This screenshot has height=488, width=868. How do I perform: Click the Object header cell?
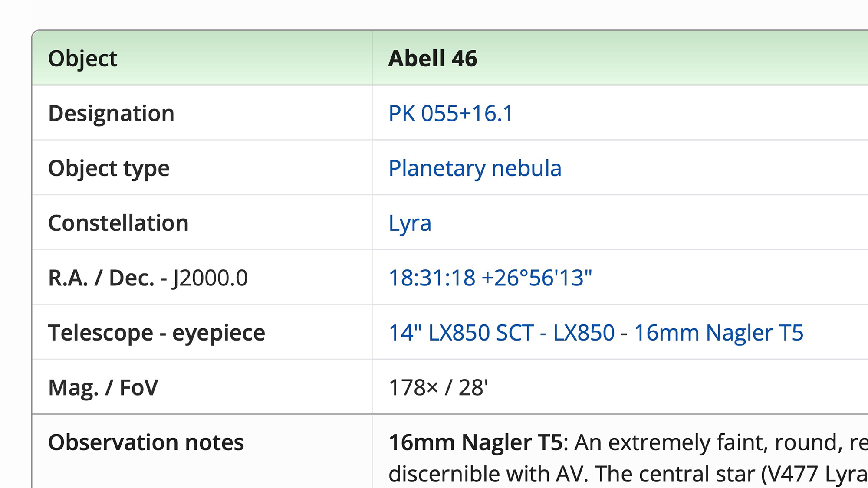pos(82,59)
